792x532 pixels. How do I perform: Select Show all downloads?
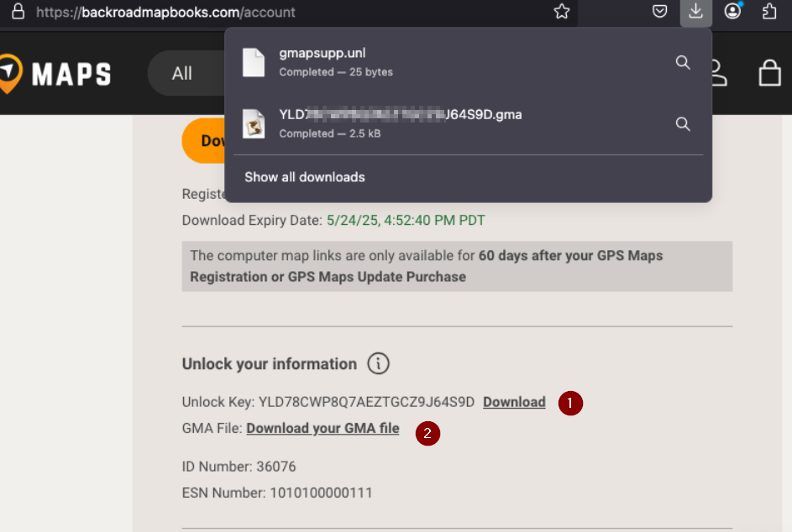coord(305,177)
